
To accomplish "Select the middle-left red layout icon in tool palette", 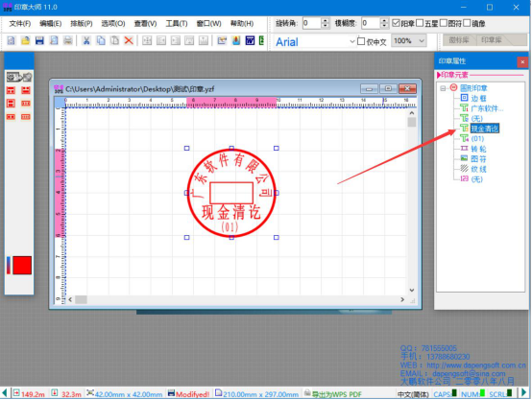I will click(x=12, y=104).
